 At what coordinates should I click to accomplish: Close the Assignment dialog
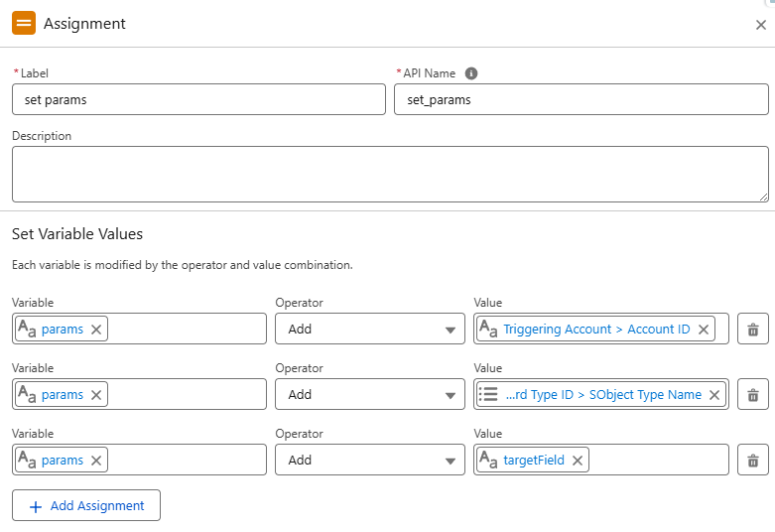760,25
